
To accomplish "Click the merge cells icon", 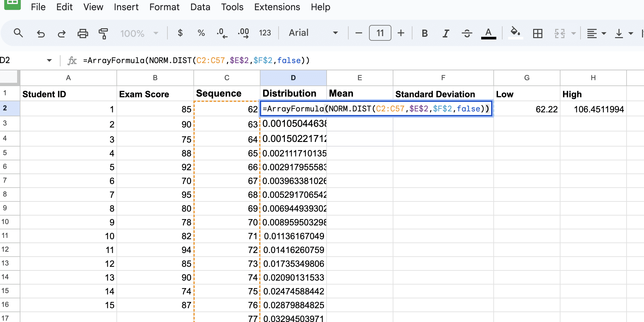I will [559, 33].
